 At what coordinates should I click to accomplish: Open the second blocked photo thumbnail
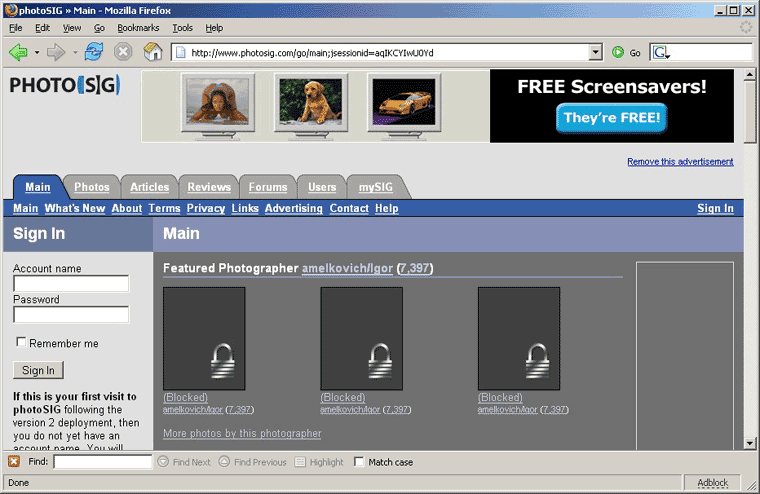tap(362, 338)
